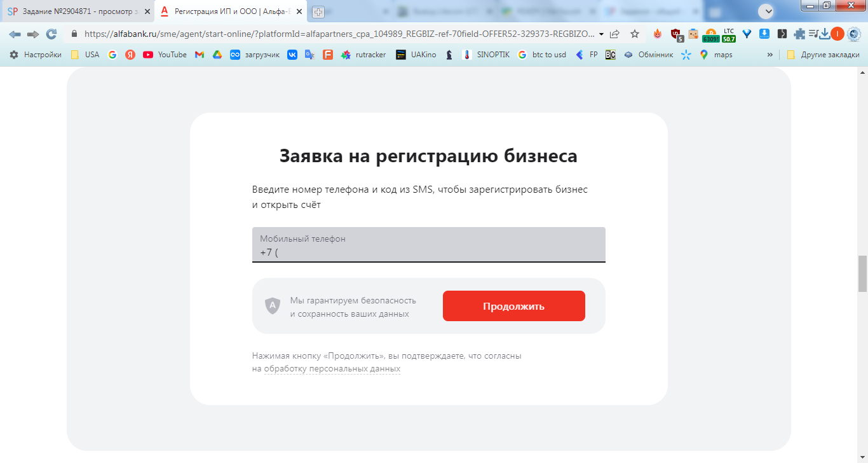Viewport: 868px width, 463px height.
Task: Open the browser gear menu icon
Action: 854,34
